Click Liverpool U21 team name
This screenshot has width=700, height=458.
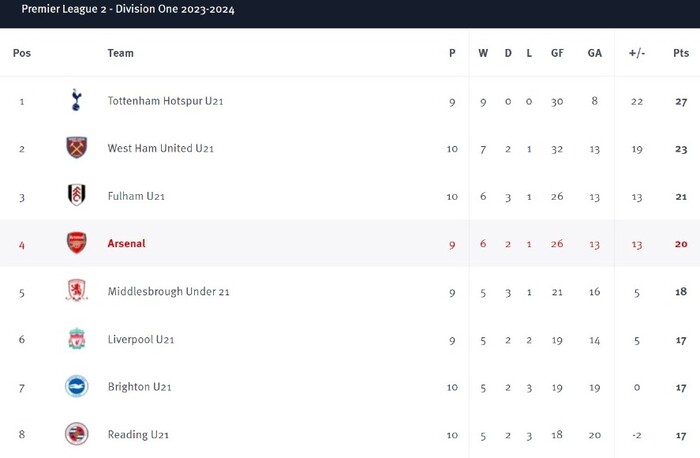[141, 339]
